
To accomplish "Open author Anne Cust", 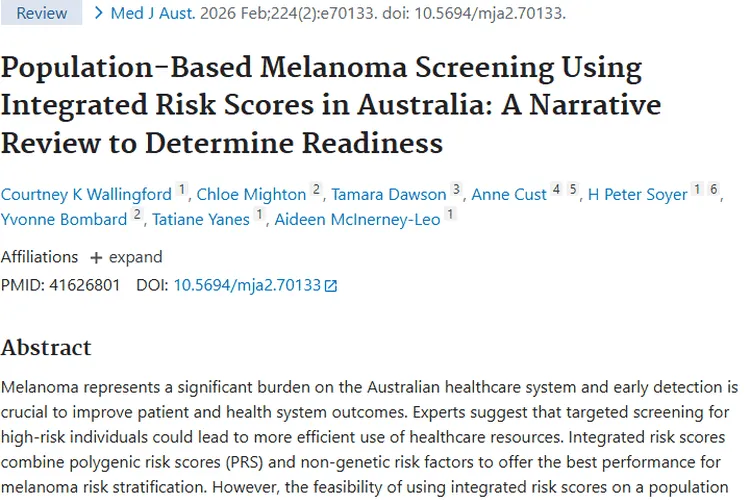I will pyautogui.click(x=509, y=194).
